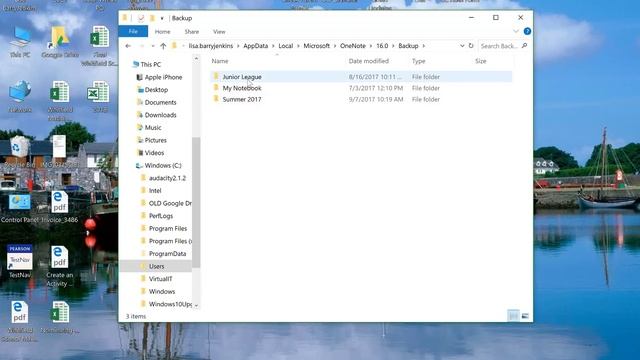Click the My Notebook folder icon
This screenshot has height=360, width=640.
tap(216, 87)
